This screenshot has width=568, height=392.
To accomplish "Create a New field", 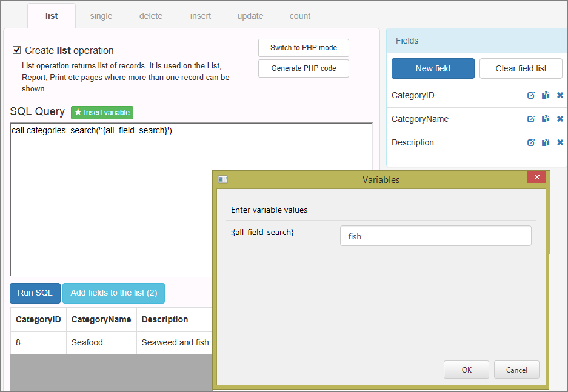I will (x=432, y=68).
